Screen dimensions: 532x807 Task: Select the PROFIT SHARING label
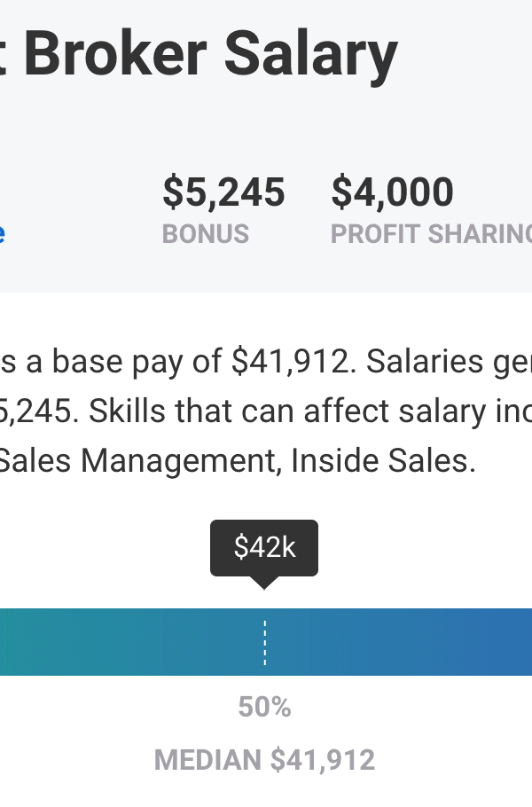[x=431, y=234]
